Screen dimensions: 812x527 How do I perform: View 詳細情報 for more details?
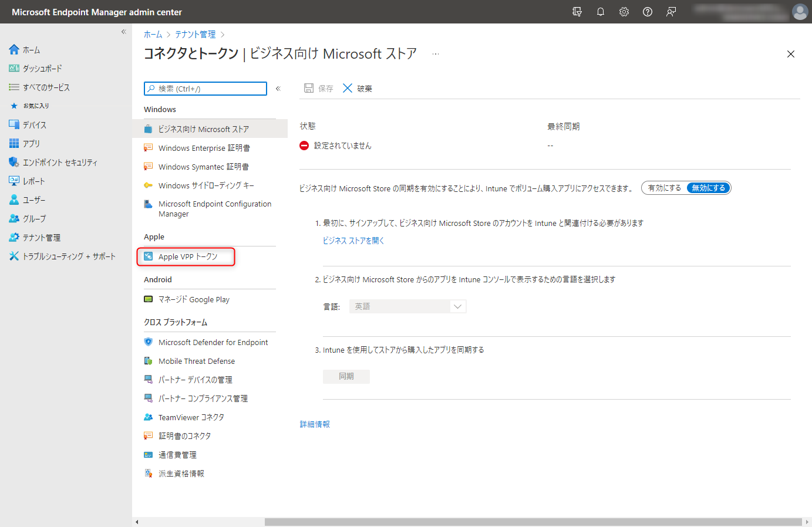coord(314,424)
